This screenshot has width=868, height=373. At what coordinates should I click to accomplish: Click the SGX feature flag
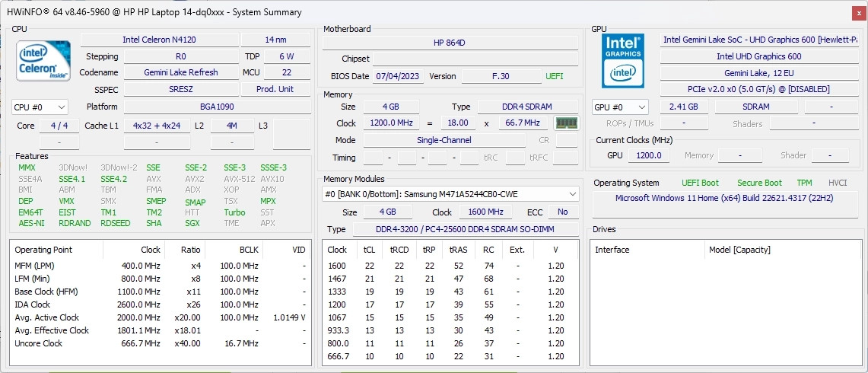(x=193, y=223)
